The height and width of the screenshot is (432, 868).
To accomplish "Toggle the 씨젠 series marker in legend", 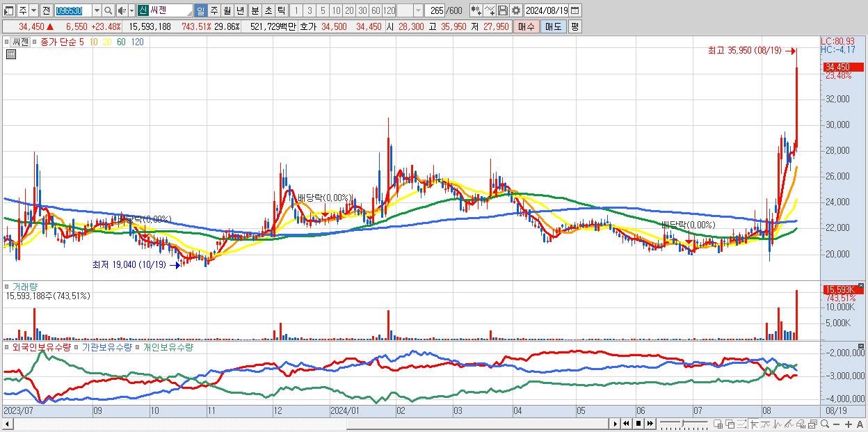I will [8, 42].
